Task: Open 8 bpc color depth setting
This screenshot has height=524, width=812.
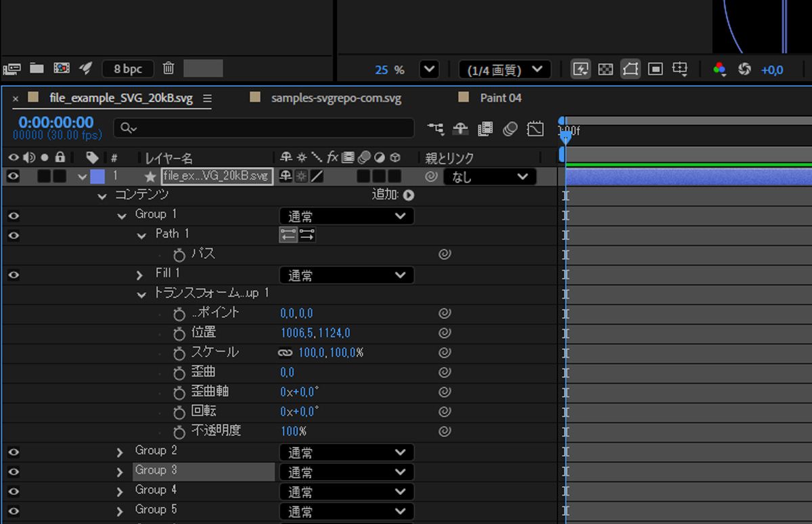Action: (x=128, y=69)
